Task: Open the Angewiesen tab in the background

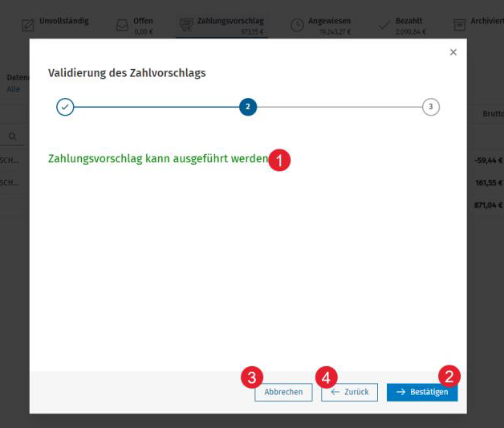Action: tap(320, 25)
